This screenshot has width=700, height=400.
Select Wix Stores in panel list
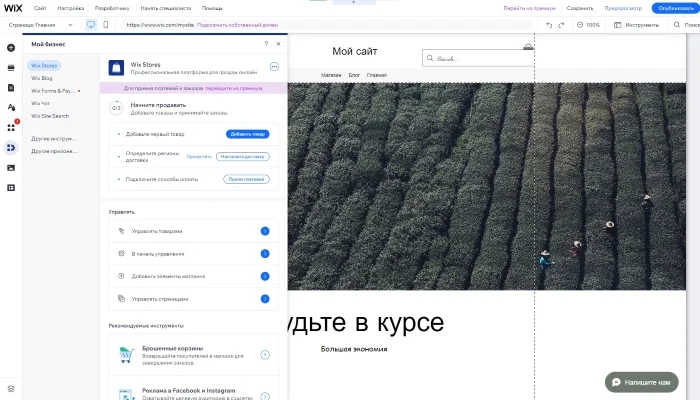point(44,66)
